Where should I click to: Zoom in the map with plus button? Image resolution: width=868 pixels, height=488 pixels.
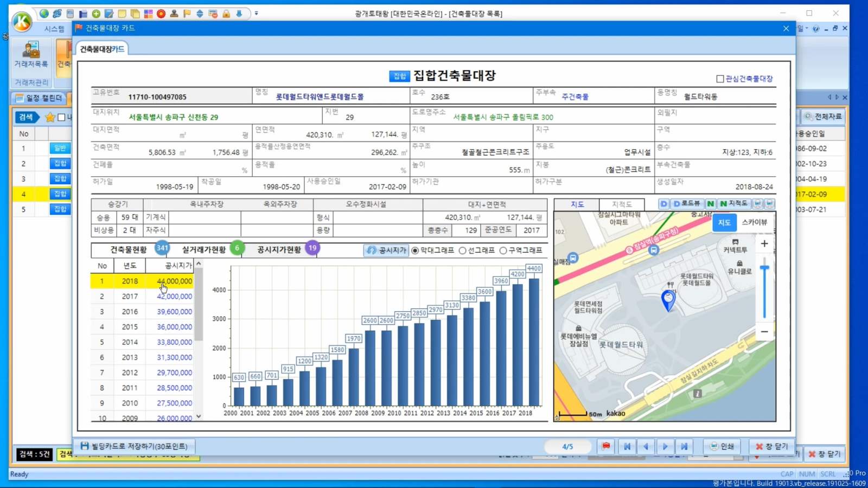pos(764,244)
